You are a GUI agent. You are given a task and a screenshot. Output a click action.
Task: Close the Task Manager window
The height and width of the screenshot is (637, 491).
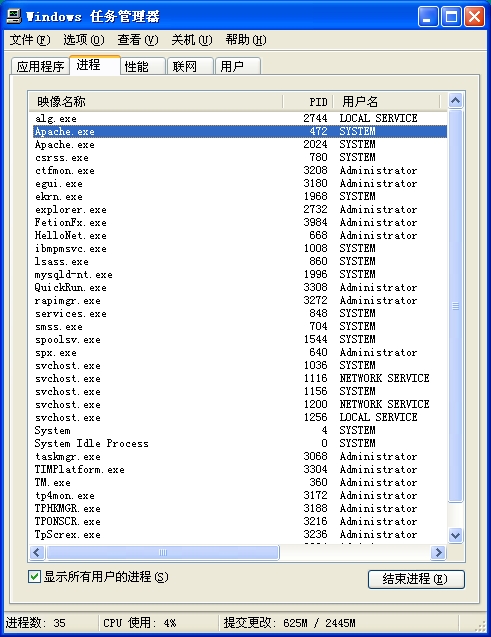(x=474, y=17)
